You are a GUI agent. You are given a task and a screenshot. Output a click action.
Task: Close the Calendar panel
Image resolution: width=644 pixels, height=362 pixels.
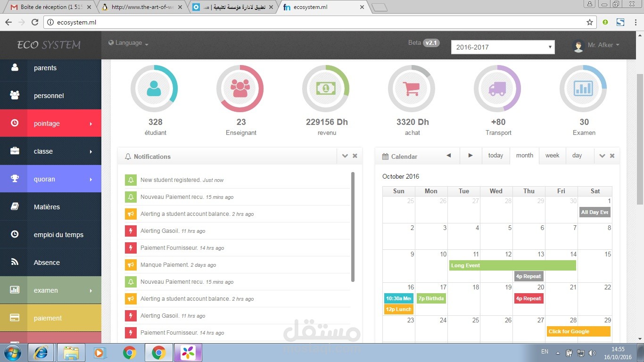pyautogui.click(x=612, y=156)
